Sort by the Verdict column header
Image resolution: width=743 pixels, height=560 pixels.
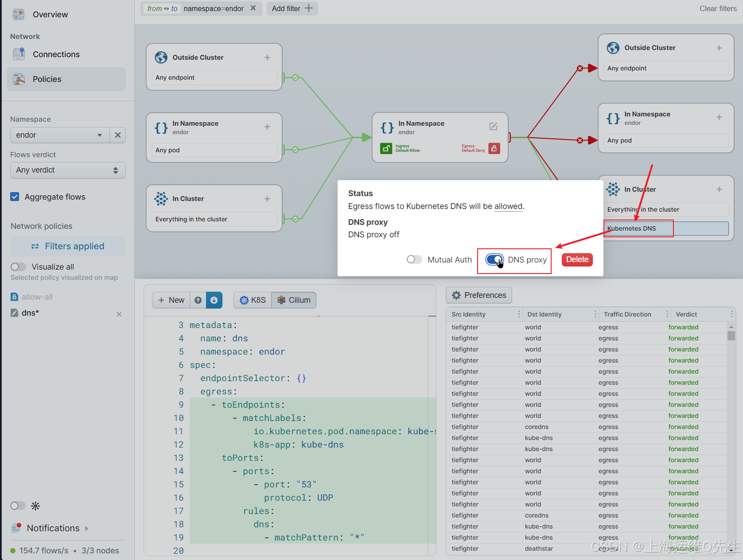(686, 314)
